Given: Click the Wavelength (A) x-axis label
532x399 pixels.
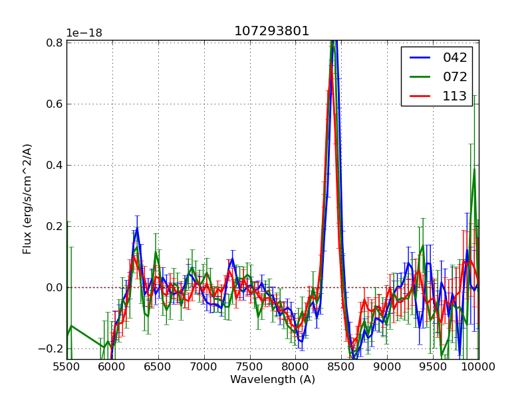Looking at the screenshot, I should coord(273,380).
